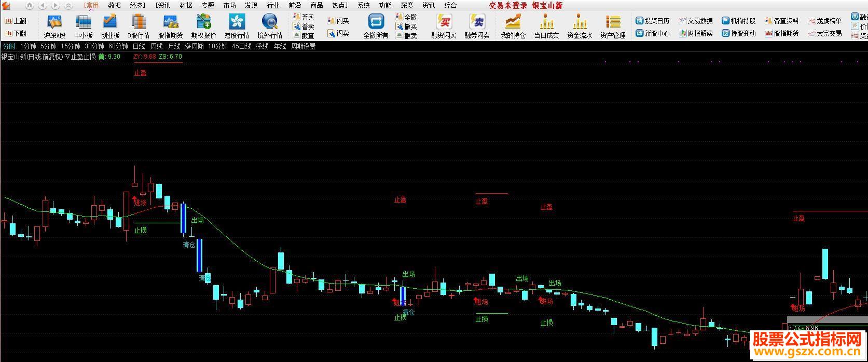The width and height of the screenshot is (868, 362).
Task: Open 龙虎榜单 top traders list
Action: (825, 21)
